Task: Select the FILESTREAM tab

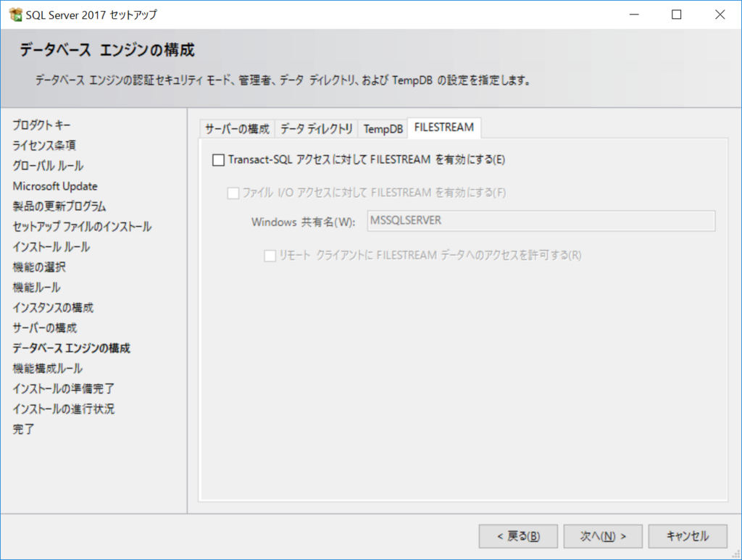Action: (x=444, y=128)
